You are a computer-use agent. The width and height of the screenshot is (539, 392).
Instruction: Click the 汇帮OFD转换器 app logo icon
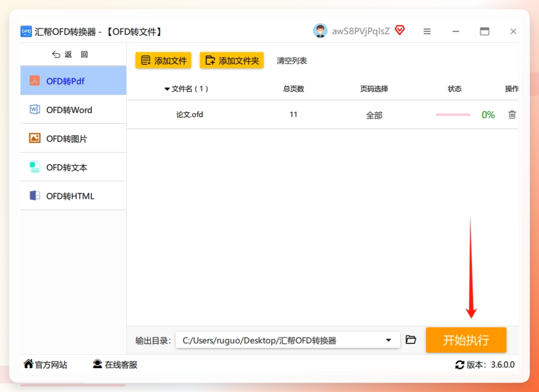pyautogui.click(x=26, y=32)
